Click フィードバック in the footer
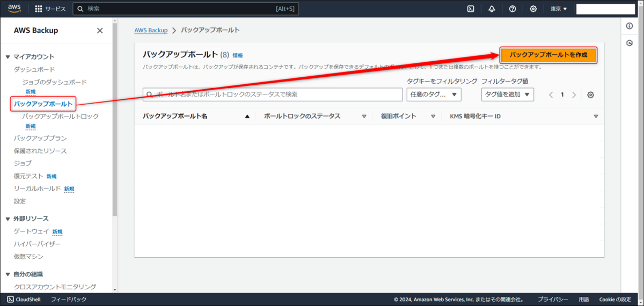Viewport: 644px width, 306px height. click(69, 300)
